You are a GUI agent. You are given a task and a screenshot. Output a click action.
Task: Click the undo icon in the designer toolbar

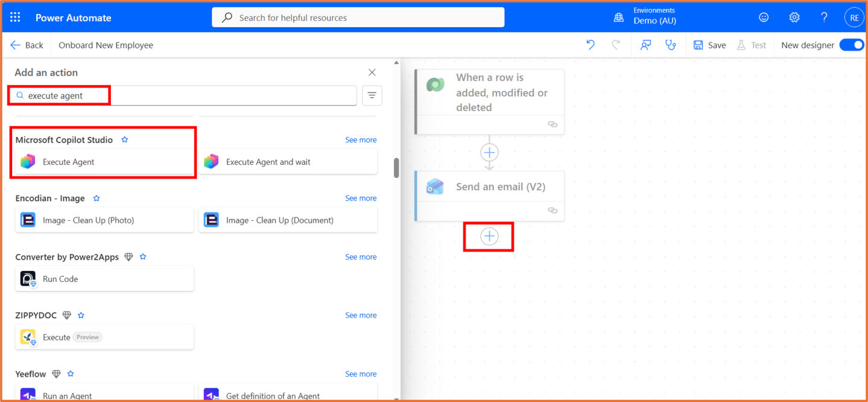[590, 45]
